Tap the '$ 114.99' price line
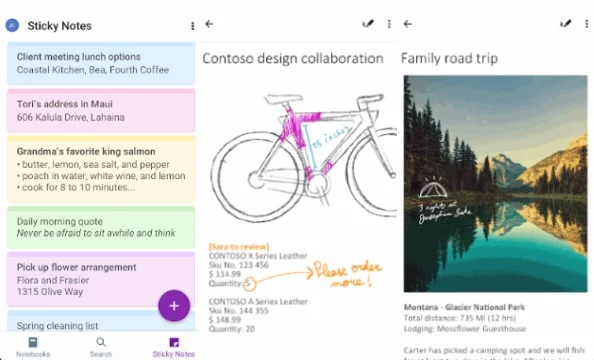 point(225,274)
